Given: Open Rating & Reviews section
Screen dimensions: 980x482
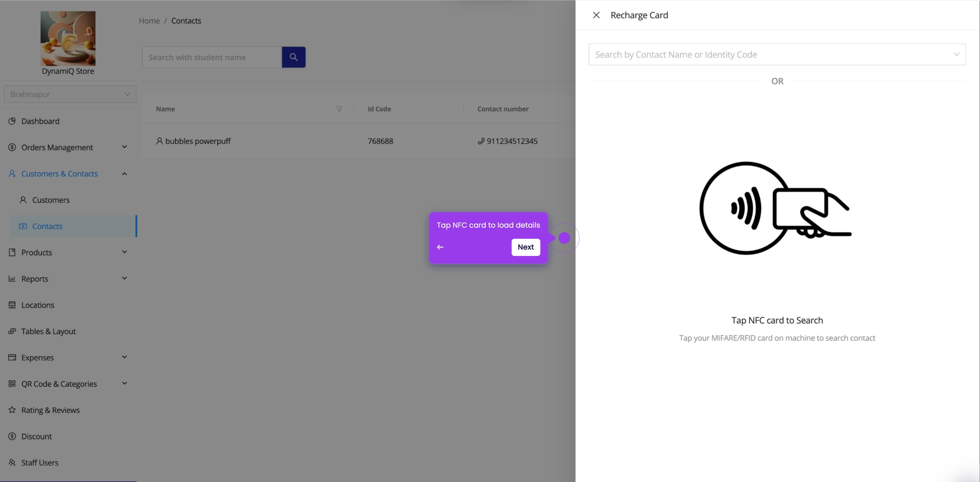Looking at the screenshot, I should pos(50,410).
